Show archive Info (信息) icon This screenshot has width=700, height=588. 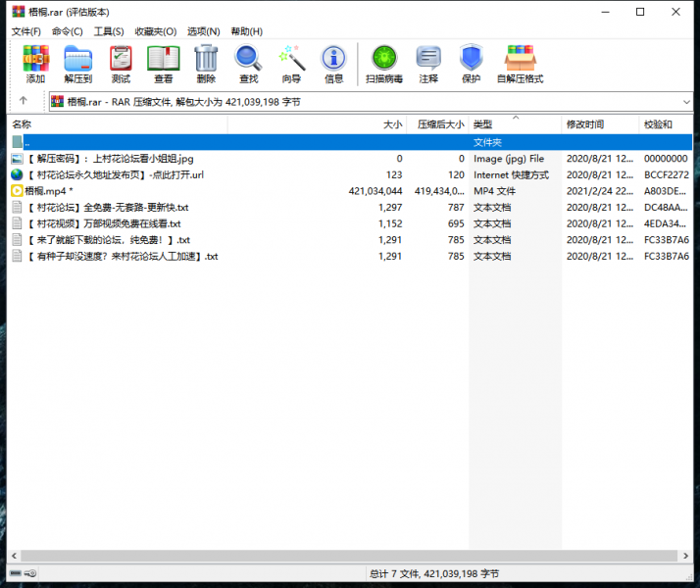[x=333, y=64]
